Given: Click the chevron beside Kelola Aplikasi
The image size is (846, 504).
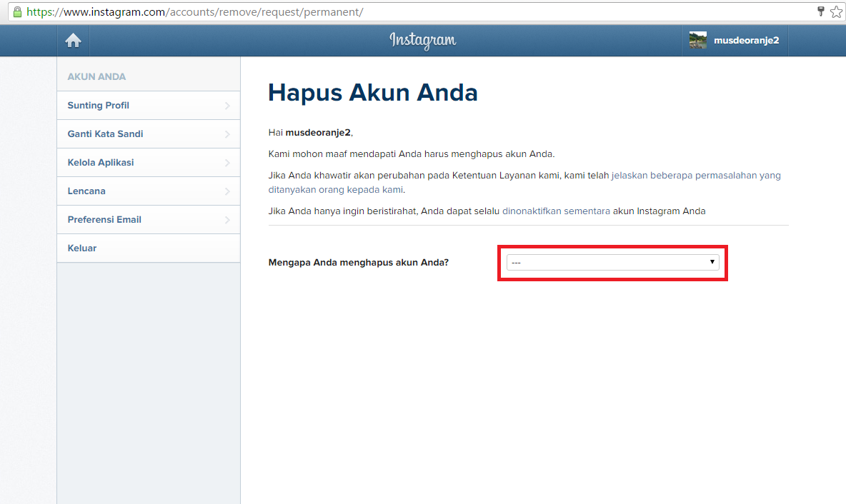Looking at the screenshot, I should pyautogui.click(x=227, y=163).
